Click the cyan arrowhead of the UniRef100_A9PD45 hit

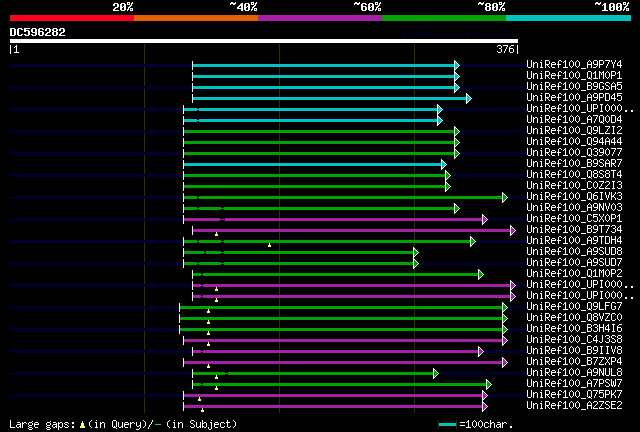469,98
